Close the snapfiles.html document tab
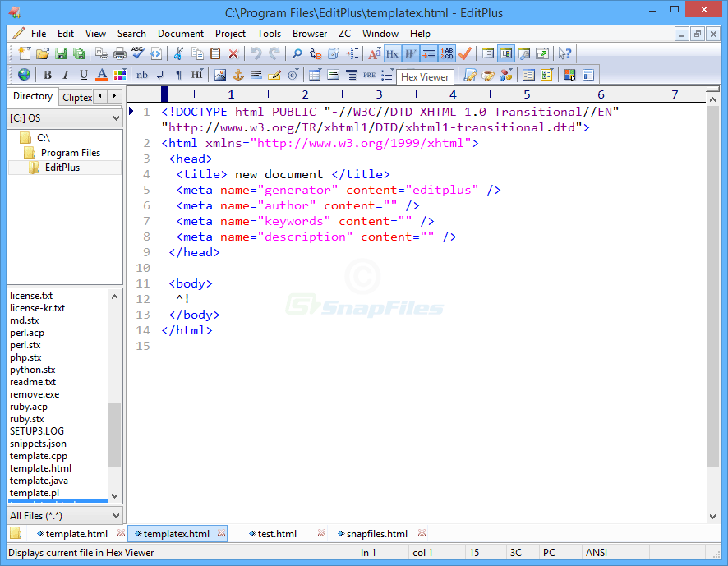 click(422, 533)
